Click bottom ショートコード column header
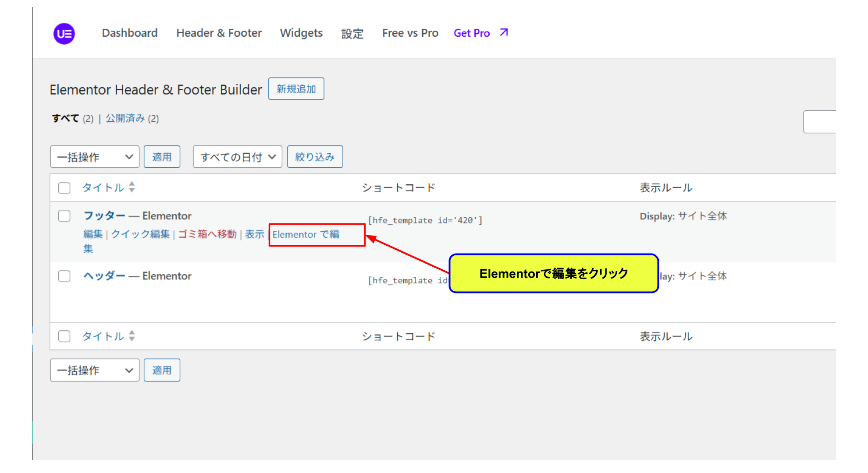The width and height of the screenshot is (868, 473). (x=398, y=336)
